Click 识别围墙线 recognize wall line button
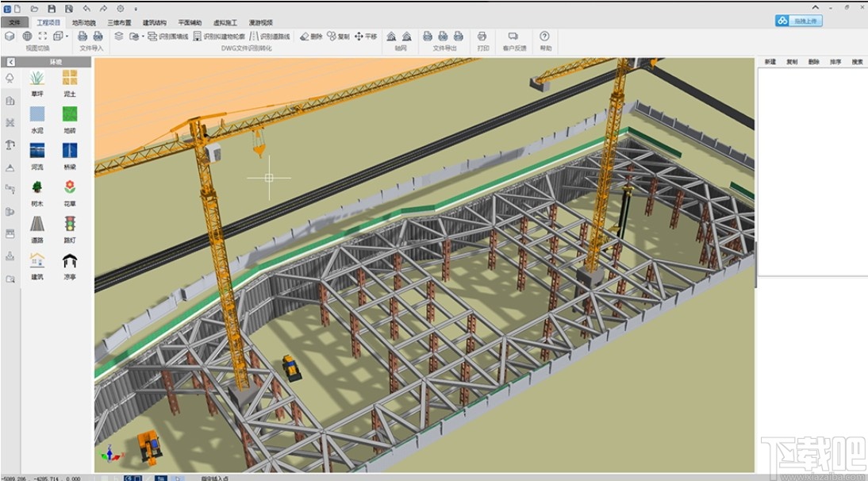Image resolution: width=868 pixels, height=481 pixels. pyautogui.click(x=168, y=37)
